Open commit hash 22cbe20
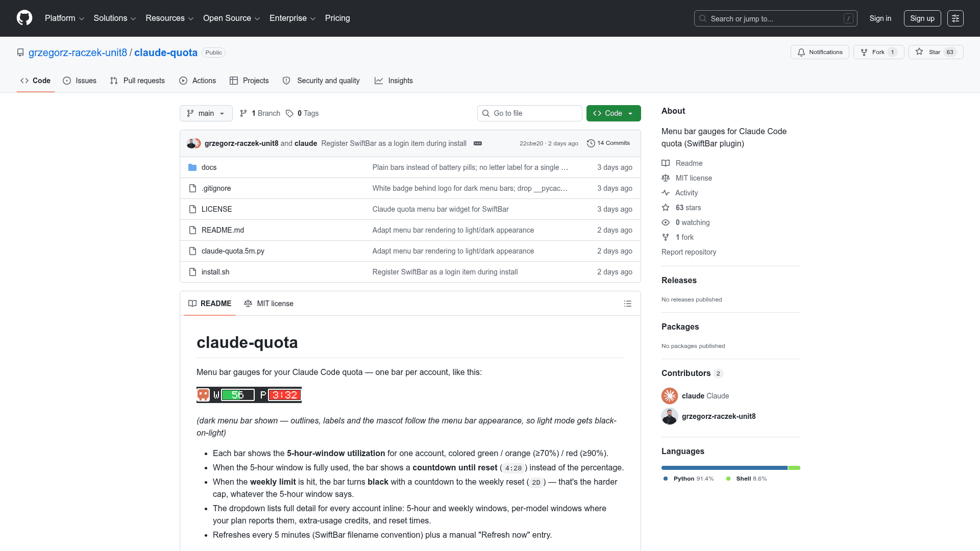 (x=531, y=143)
